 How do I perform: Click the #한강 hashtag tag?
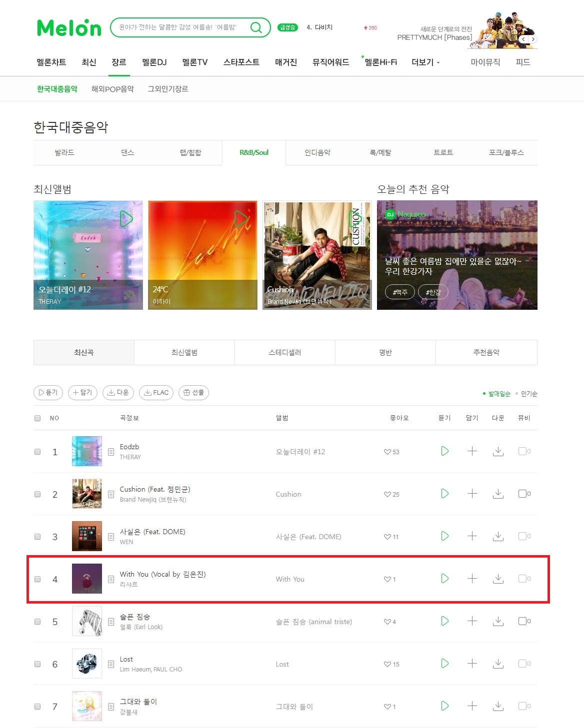tap(433, 292)
